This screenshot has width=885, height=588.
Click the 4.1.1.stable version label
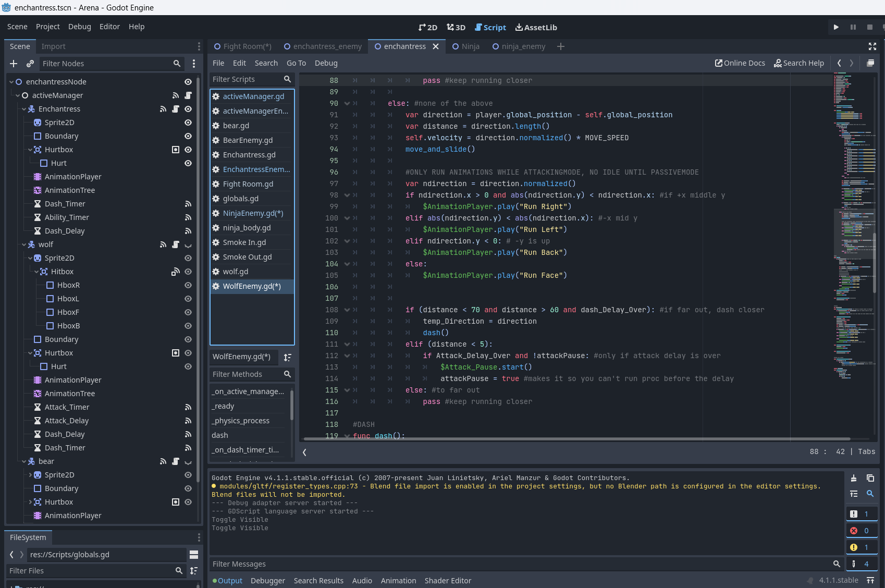coord(838,580)
